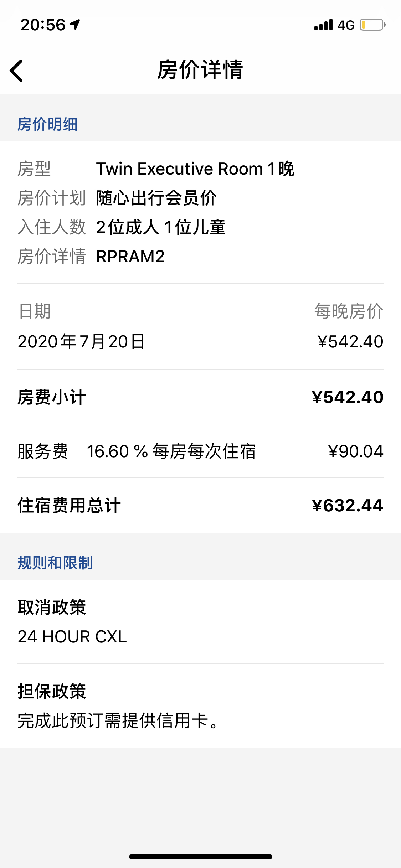Tap the 担保政策 heading
This screenshot has width=401, height=868.
pyautogui.click(x=52, y=691)
